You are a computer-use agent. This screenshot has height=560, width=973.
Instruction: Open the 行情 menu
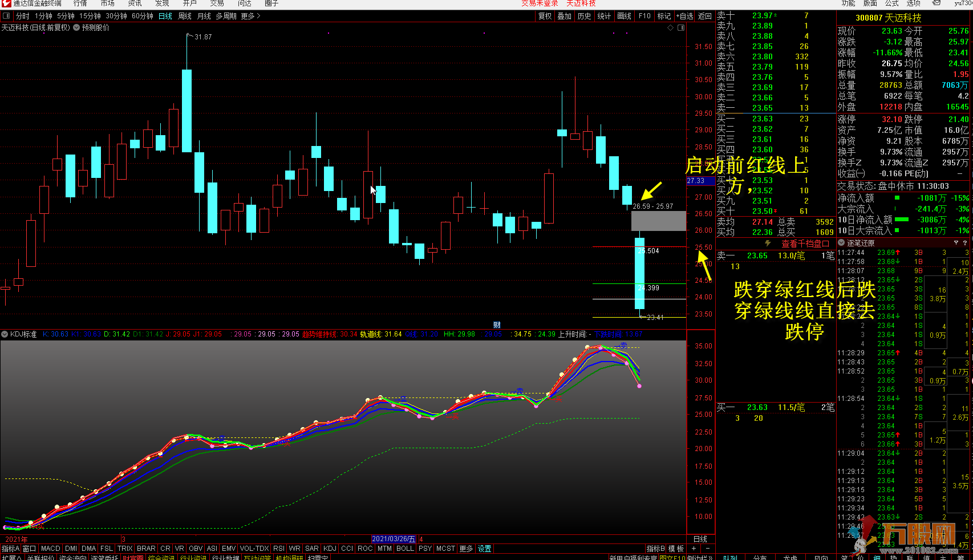[80, 3]
